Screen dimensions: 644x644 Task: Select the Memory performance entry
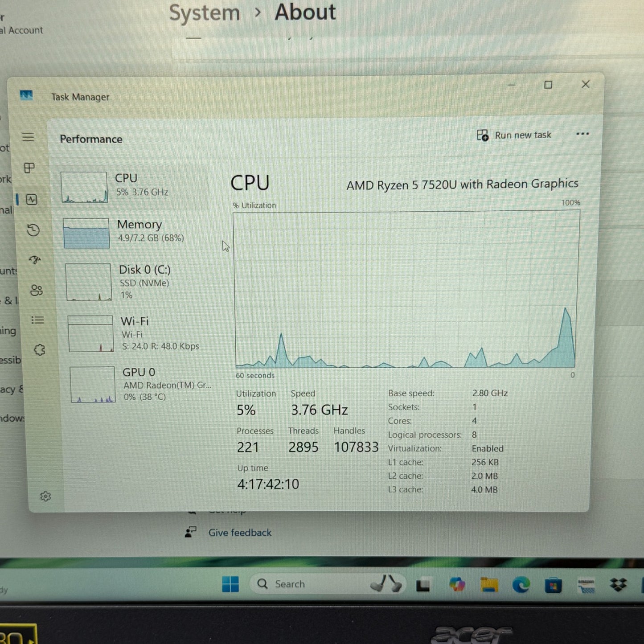click(134, 232)
